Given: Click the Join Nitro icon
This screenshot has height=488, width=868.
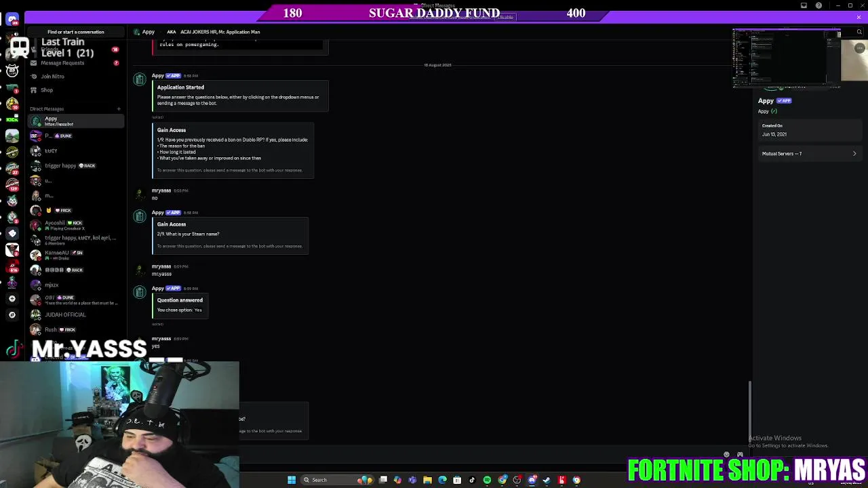Looking at the screenshot, I should [33, 77].
